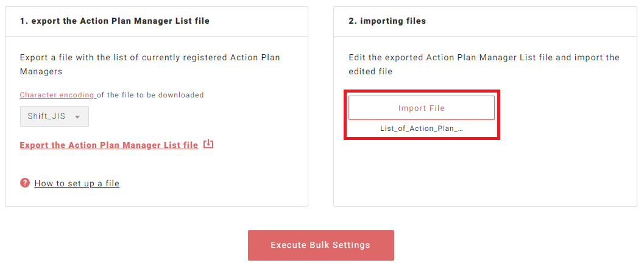
Task: Click the Shift_JIS dropdown arrow
Action: [x=77, y=116]
